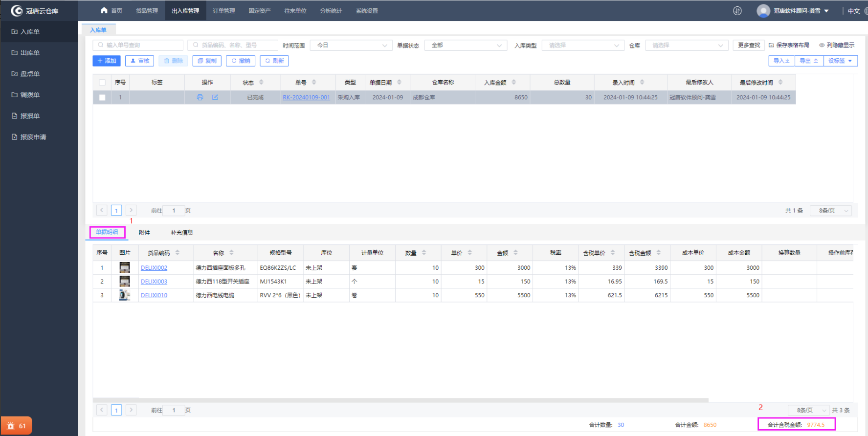Open the 盘点单 sidebar item

39,74
